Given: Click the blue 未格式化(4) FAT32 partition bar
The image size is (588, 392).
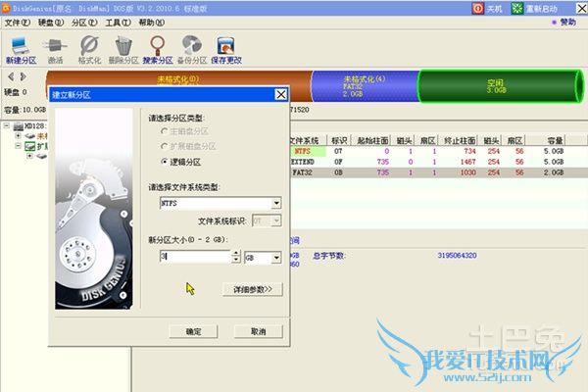Looking at the screenshot, I should [x=365, y=86].
